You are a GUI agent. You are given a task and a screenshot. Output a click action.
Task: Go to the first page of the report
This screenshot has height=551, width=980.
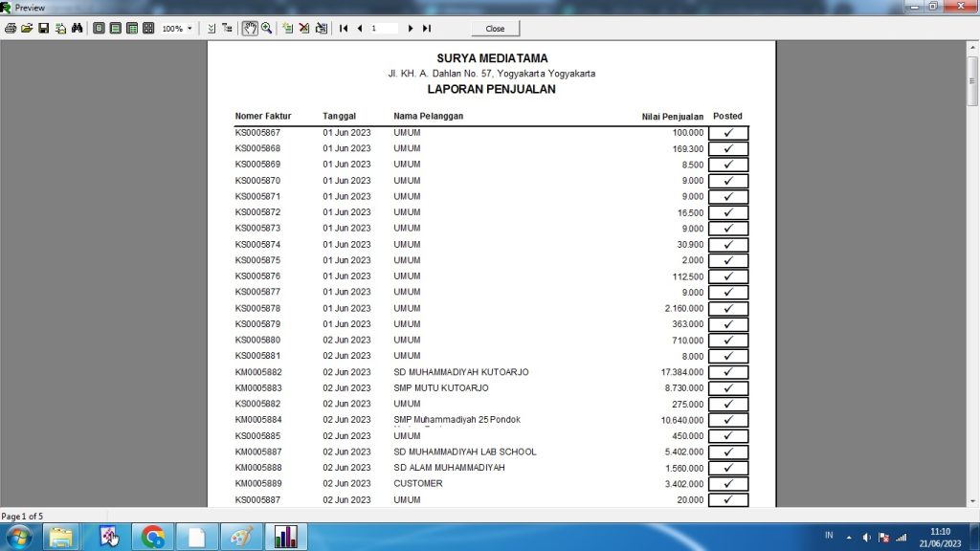344,29
